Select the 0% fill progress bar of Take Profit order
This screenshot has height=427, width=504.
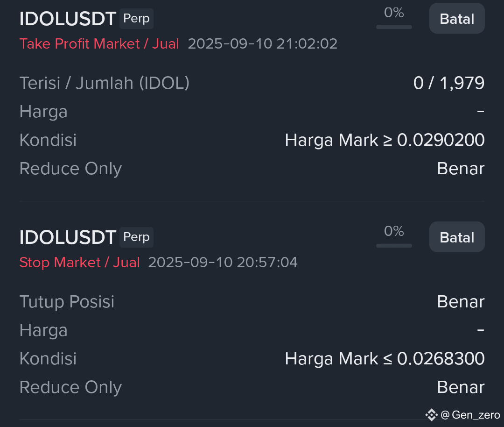394,27
